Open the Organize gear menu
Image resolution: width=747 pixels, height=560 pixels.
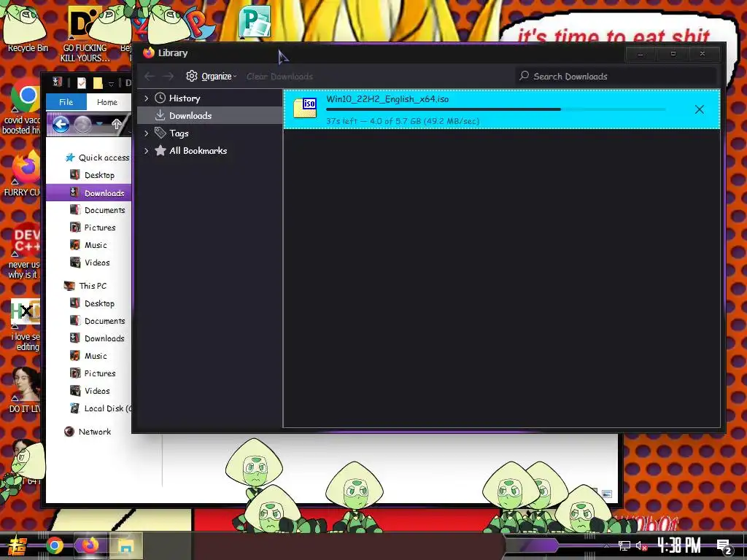tap(211, 76)
